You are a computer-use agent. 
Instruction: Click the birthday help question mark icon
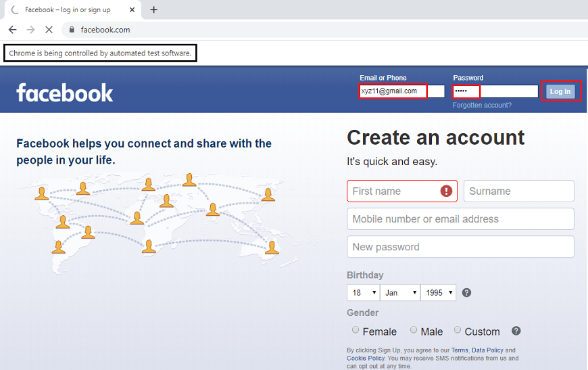click(x=466, y=293)
